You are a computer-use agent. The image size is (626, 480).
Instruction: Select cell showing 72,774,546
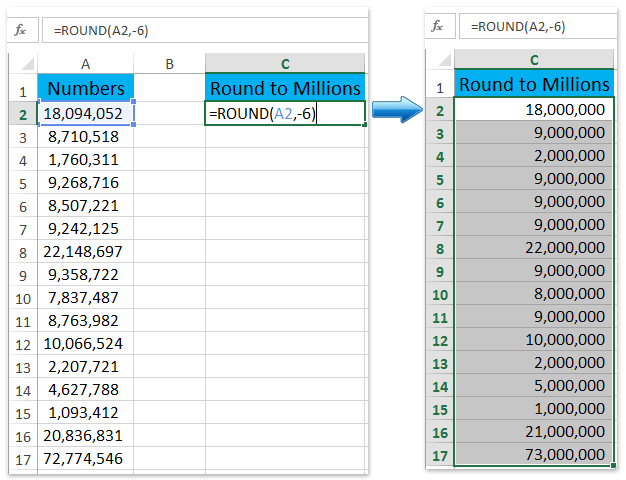[86, 458]
